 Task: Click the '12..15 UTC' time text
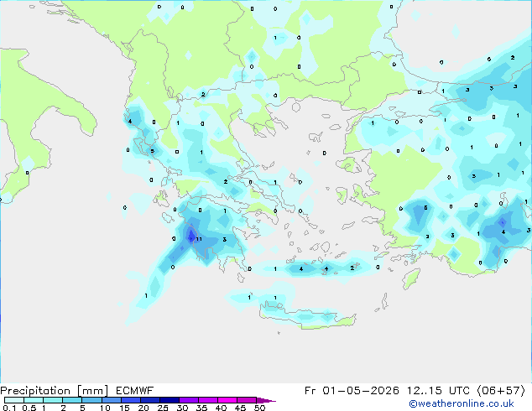click(438, 391)
